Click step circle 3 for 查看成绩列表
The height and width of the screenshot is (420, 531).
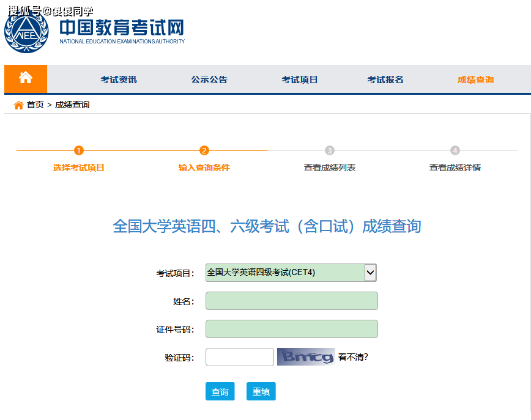pos(329,150)
